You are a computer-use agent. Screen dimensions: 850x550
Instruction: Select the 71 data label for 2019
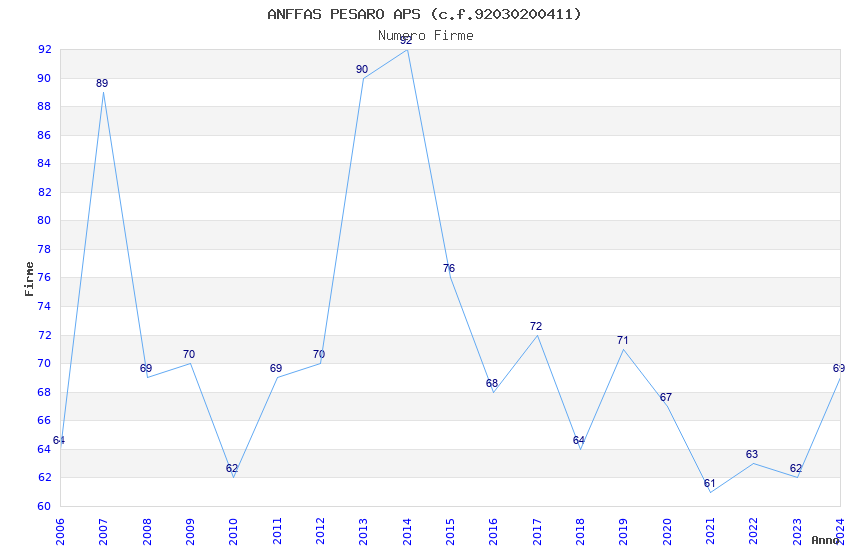click(x=622, y=340)
